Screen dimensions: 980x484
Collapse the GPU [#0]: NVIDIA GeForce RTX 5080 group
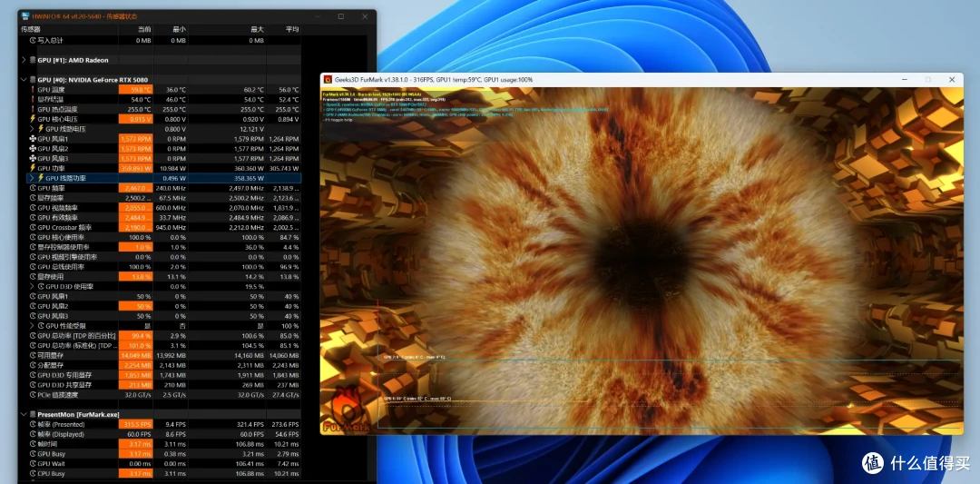[x=24, y=80]
